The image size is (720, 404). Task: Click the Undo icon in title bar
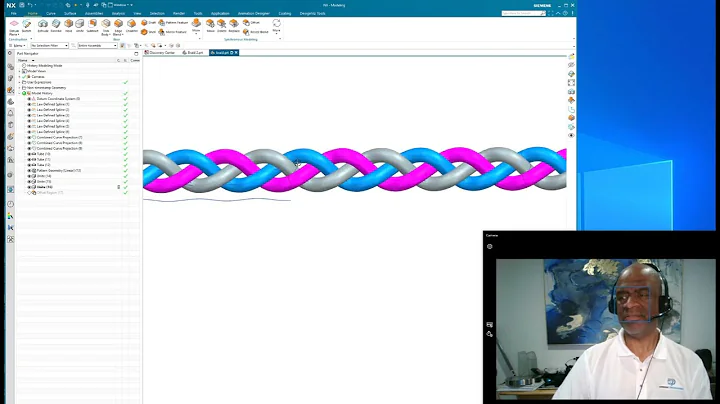click(x=30, y=5)
